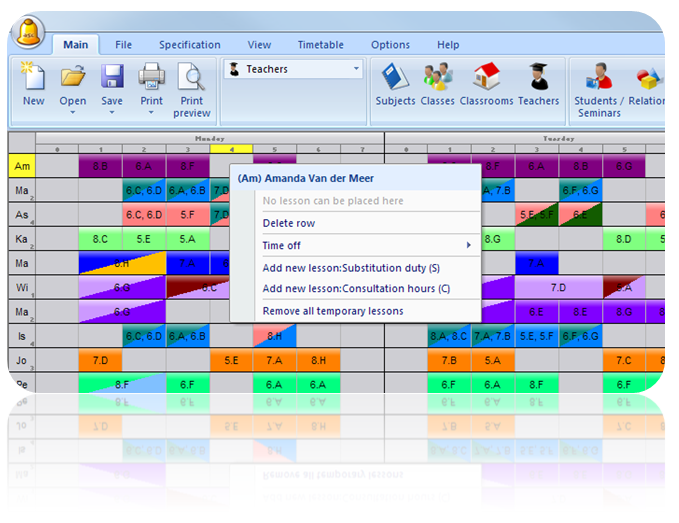Click the New timetable icon
679x523 pixels.
[x=33, y=78]
